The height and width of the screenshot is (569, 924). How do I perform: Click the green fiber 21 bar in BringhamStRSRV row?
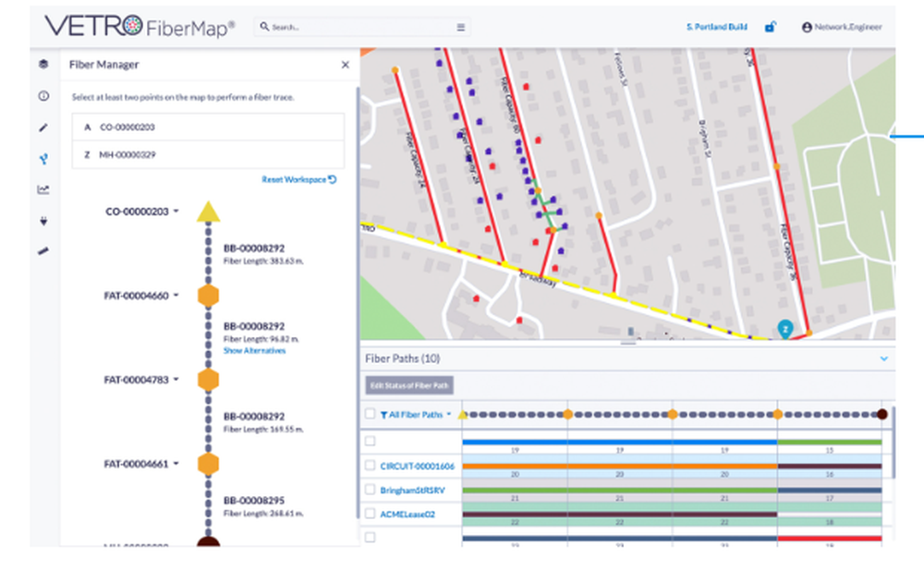[x=619, y=490]
